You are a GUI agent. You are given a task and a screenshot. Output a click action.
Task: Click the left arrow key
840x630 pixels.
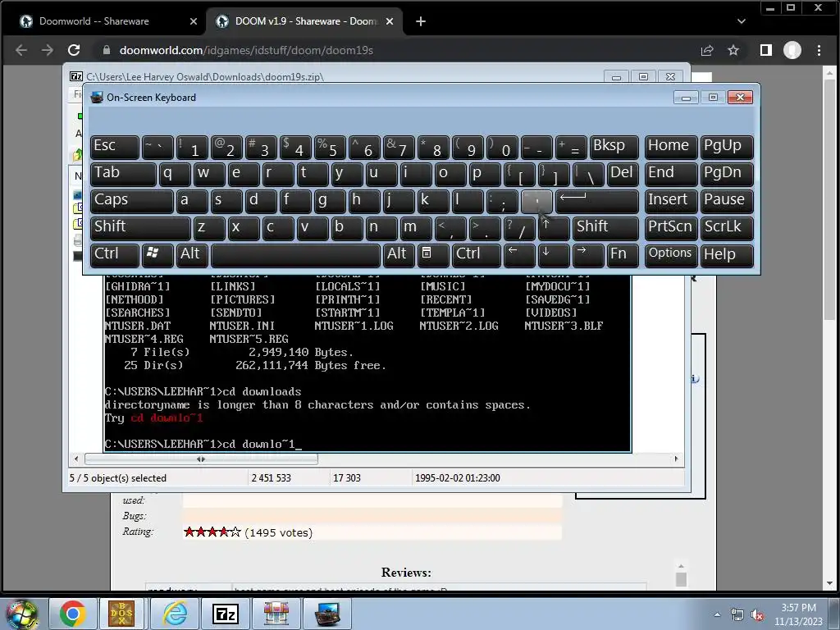tap(519, 254)
